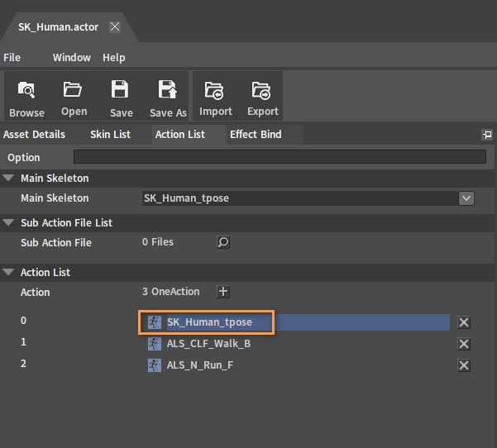Click the Save As toolbar icon
The width and height of the screenshot is (497, 448).
click(167, 89)
